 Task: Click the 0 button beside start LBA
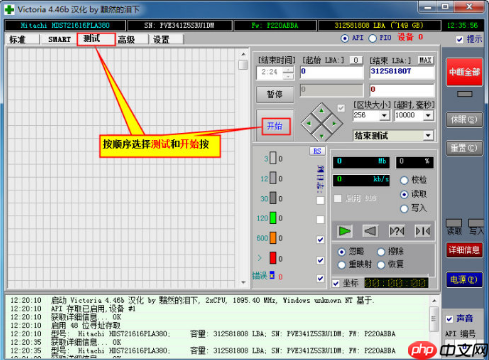point(356,60)
